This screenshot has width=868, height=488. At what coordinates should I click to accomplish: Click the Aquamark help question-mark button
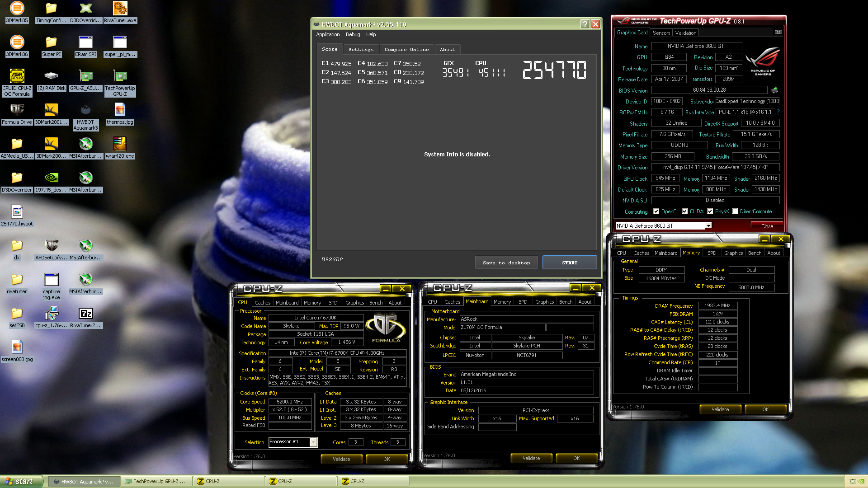585,24
